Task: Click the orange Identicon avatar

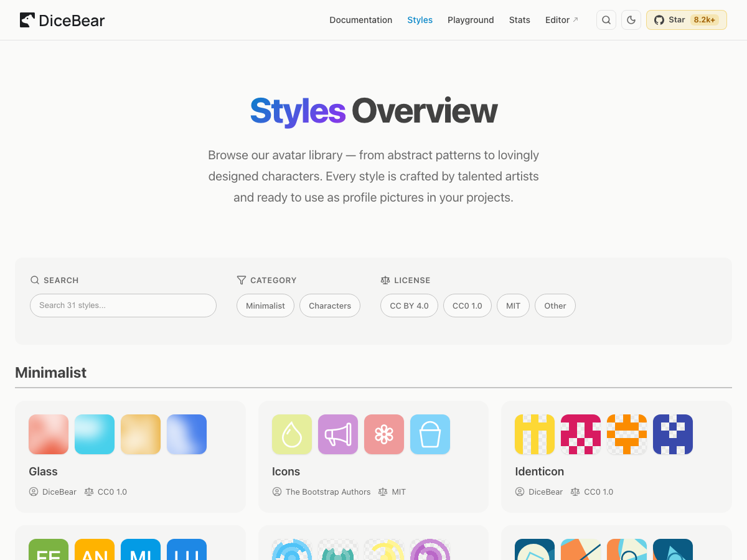Action: click(x=627, y=434)
